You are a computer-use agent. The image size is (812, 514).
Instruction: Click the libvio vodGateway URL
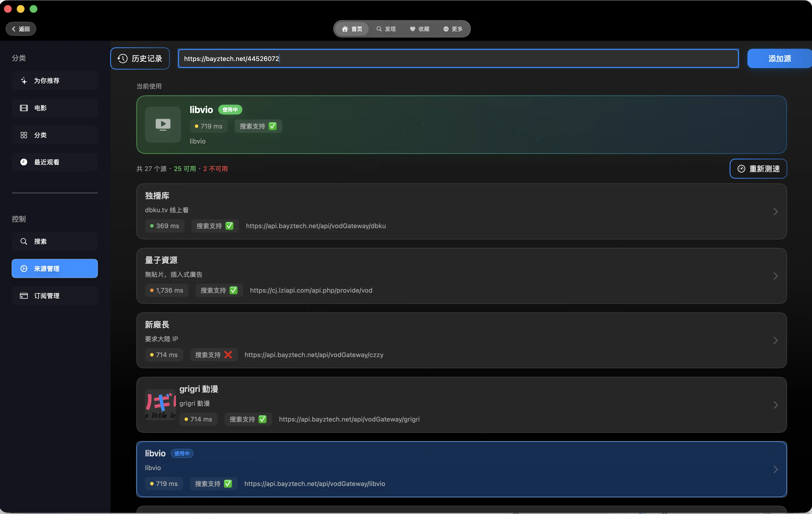tap(315, 484)
